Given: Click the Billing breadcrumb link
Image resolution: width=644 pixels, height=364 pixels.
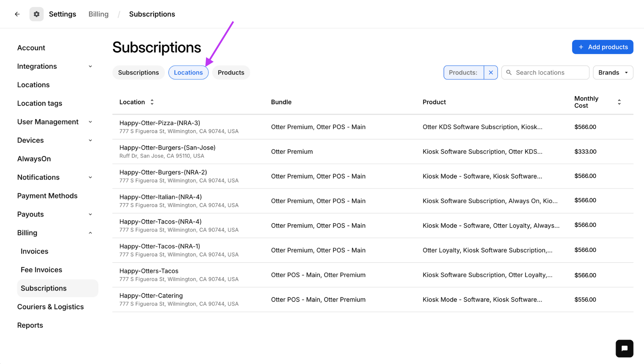Looking at the screenshot, I should pos(98,14).
